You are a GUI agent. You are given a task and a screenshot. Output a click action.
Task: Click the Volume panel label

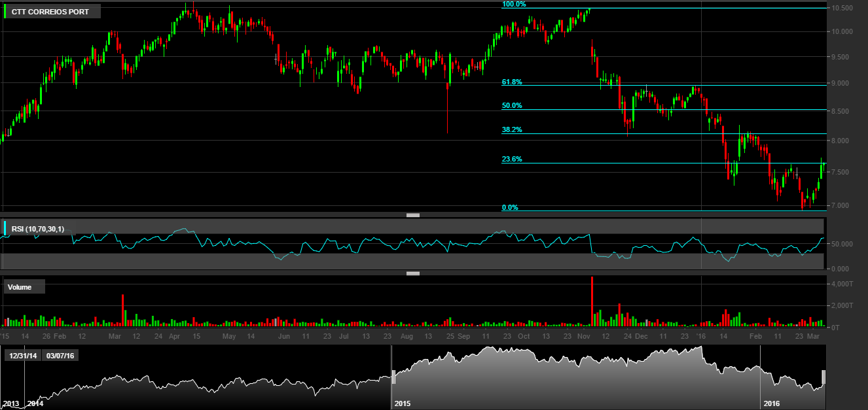[26, 287]
